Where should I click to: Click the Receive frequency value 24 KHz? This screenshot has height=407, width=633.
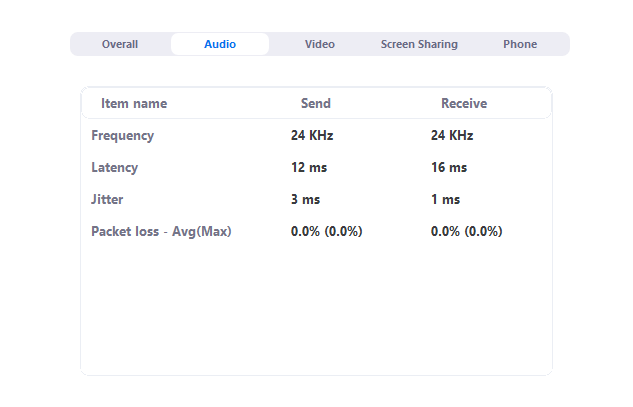click(x=452, y=135)
